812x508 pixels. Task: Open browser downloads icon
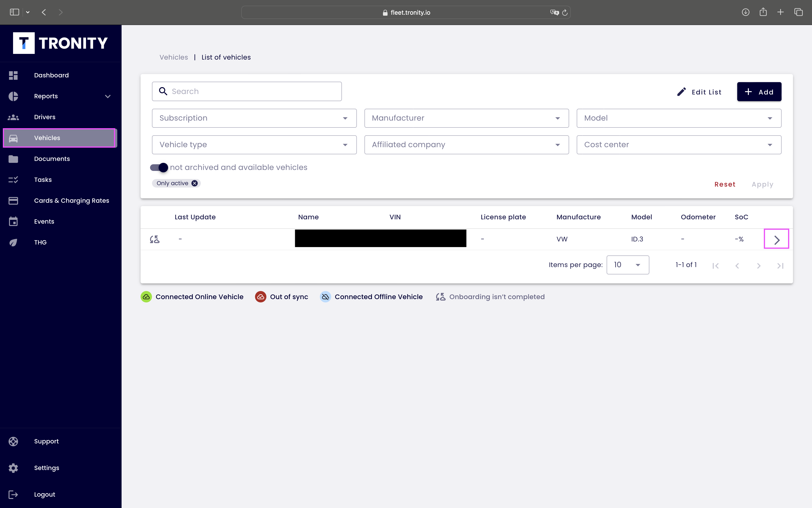[x=746, y=12]
